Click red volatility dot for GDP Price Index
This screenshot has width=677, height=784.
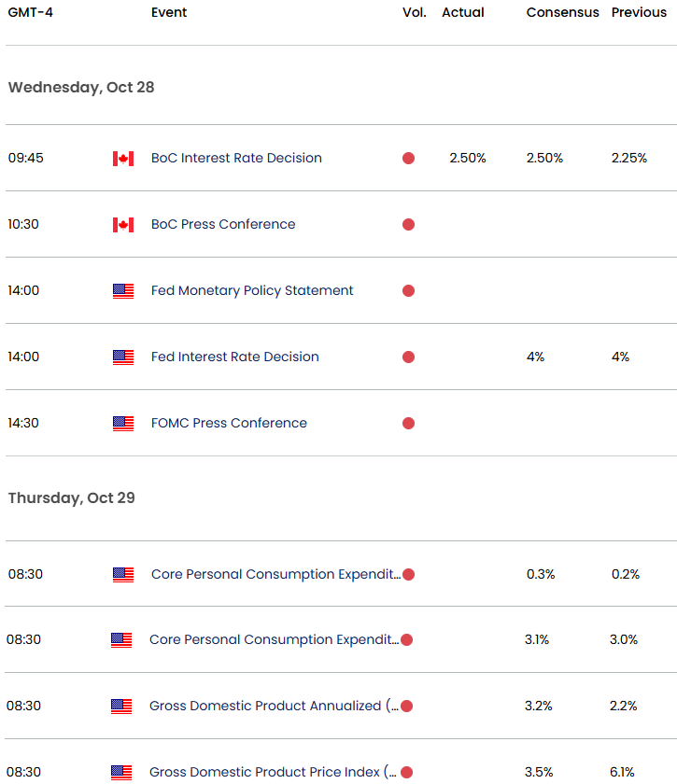406,773
